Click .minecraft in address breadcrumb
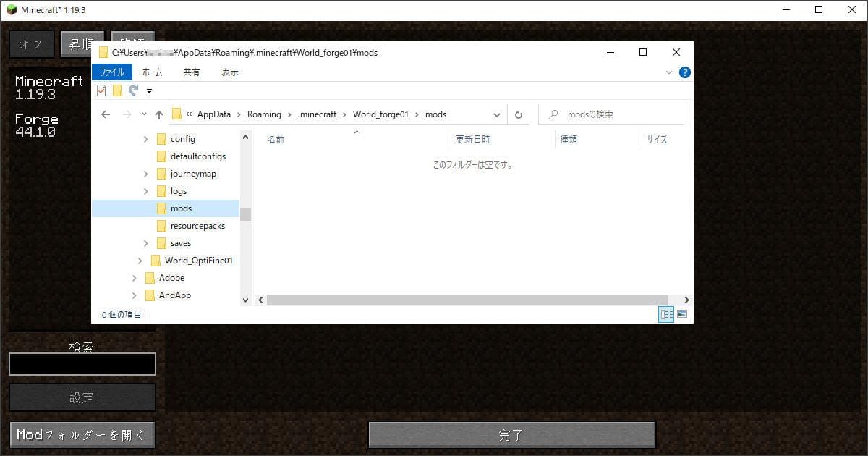Screen dimensions: 868x456 (317, 114)
